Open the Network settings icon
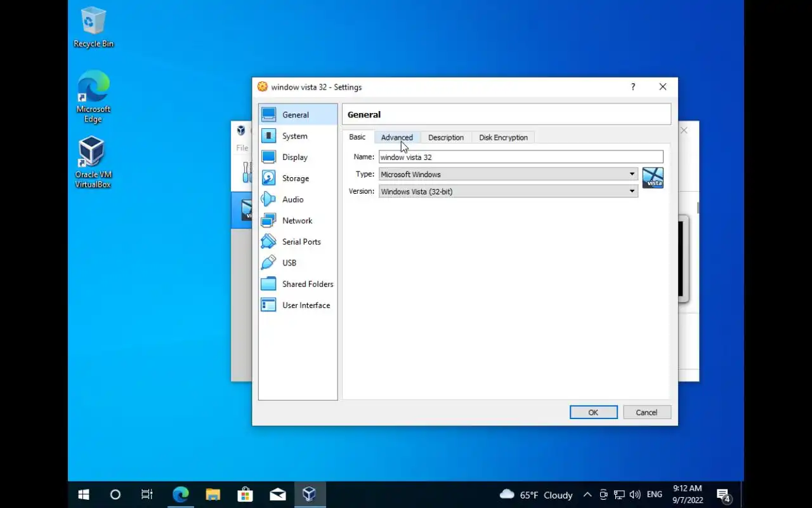Viewport: 812px width, 508px height. (268, 220)
